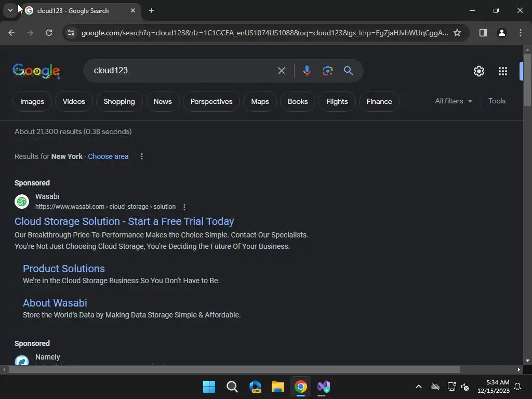The width and height of the screenshot is (532, 399).
Task: Go back to the previous page
Action: pyautogui.click(x=11, y=33)
